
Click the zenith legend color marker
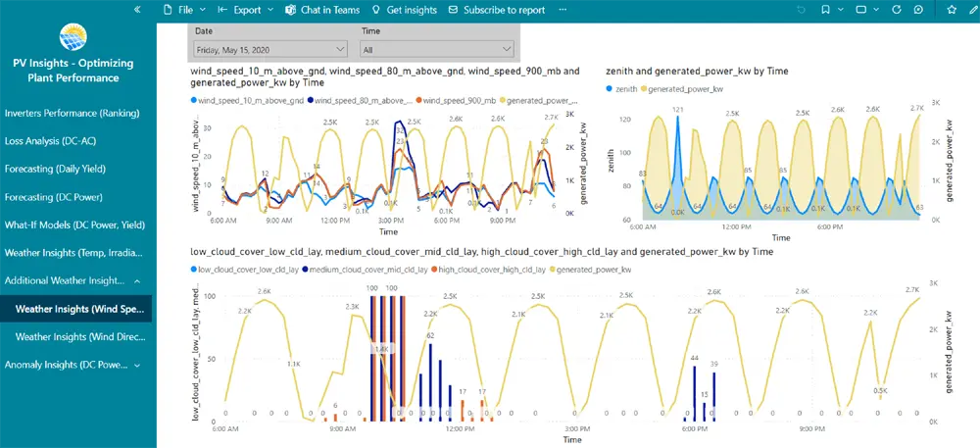point(611,89)
